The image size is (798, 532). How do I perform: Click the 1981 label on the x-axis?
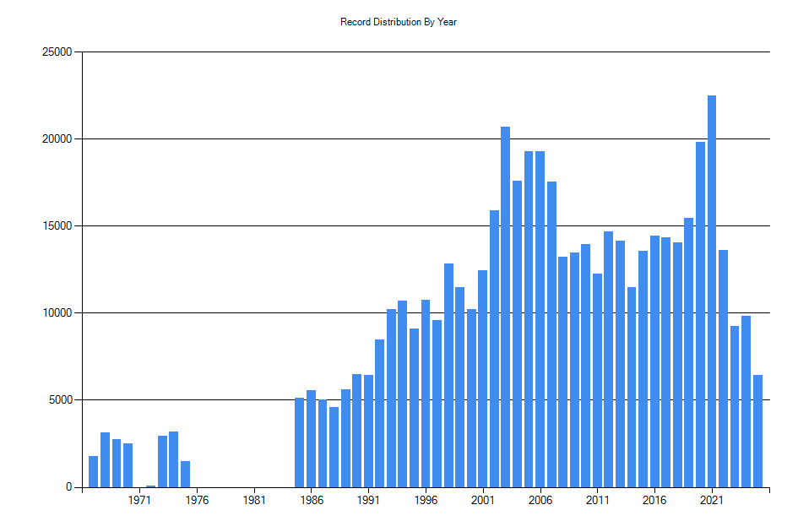pos(254,500)
